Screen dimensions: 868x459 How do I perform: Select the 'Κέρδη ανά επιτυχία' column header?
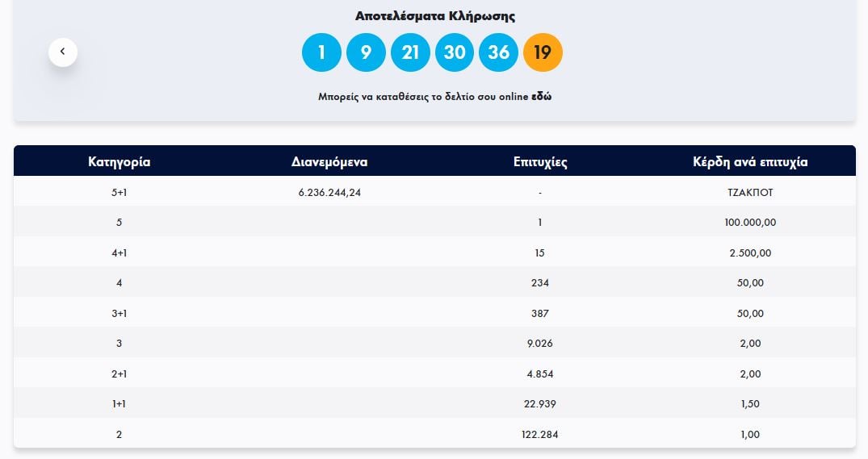coord(750,161)
